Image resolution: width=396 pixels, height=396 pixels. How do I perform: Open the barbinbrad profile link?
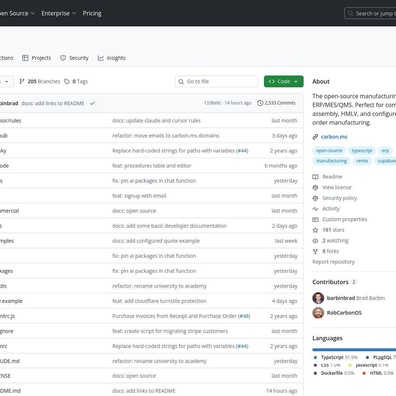click(x=341, y=298)
